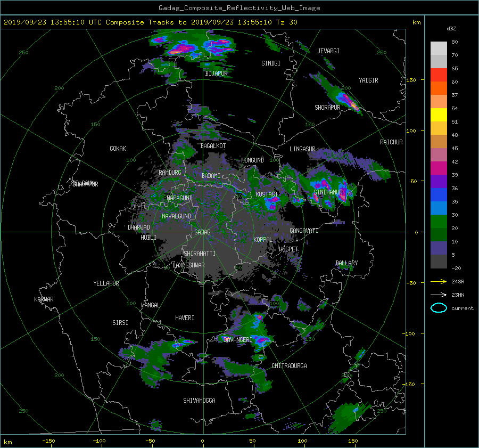Click the RAICHUR city label
Image resolution: width=479 pixels, height=448 pixels.
tap(391, 142)
